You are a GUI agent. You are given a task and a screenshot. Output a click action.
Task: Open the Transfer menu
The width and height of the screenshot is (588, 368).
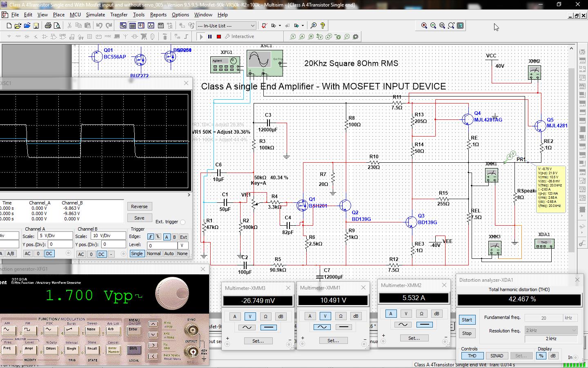pyautogui.click(x=119, y=15)
